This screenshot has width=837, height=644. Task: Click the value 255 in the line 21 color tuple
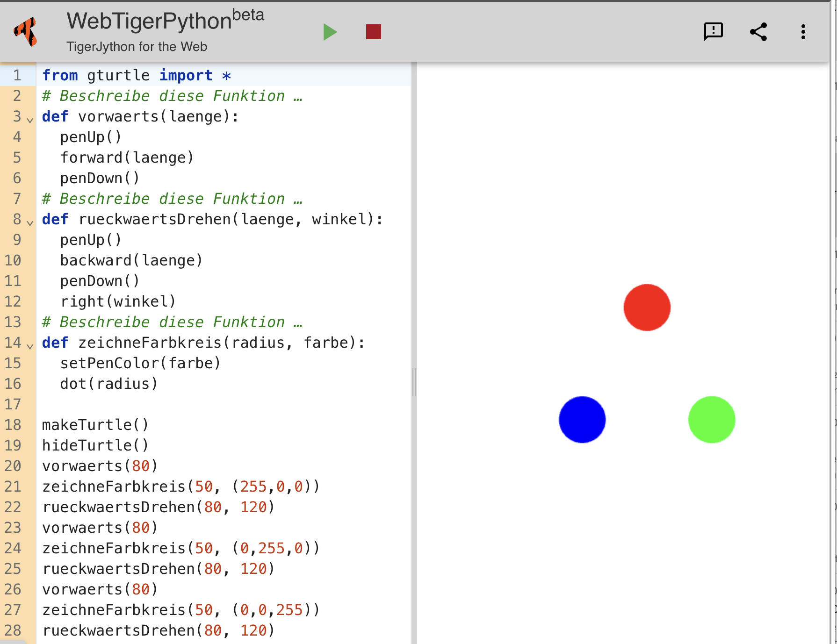(x=253, y=487)
